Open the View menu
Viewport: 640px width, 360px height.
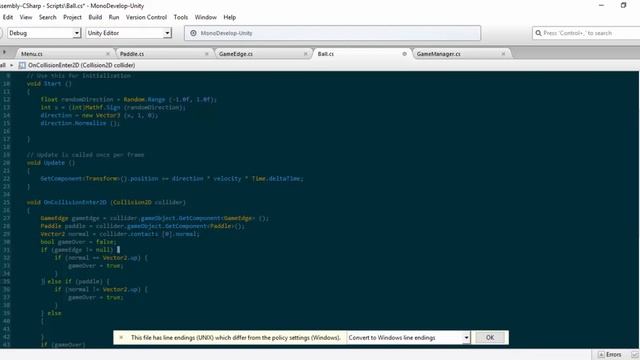coord(26,17)
